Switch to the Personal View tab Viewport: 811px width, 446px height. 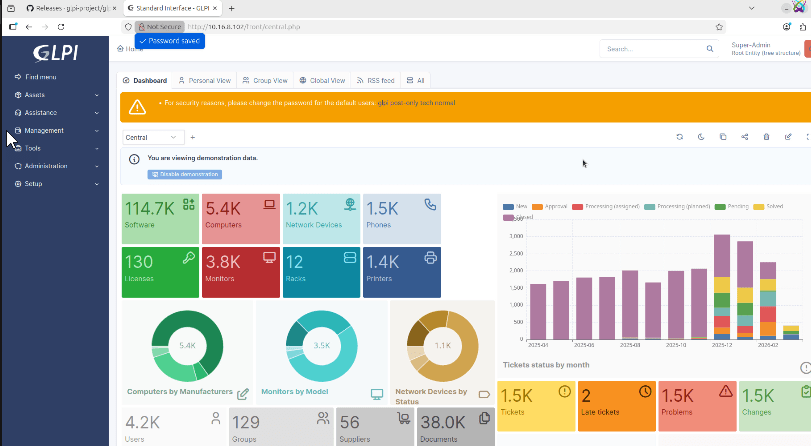(x=204, y=80)
